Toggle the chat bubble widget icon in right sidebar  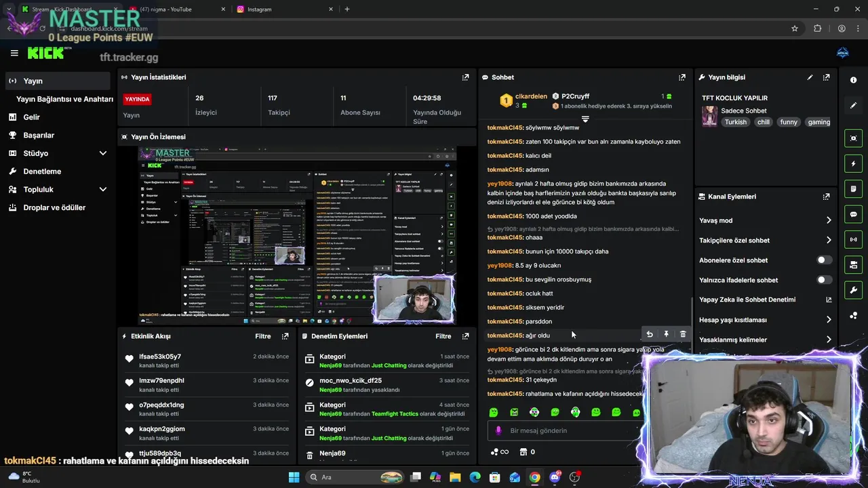[853, 214]
